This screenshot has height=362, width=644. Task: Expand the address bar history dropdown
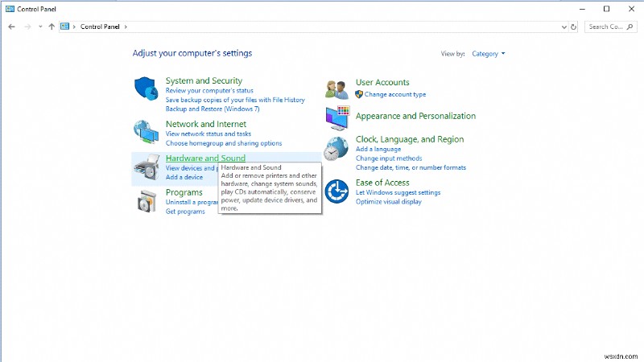pos(564,27)
